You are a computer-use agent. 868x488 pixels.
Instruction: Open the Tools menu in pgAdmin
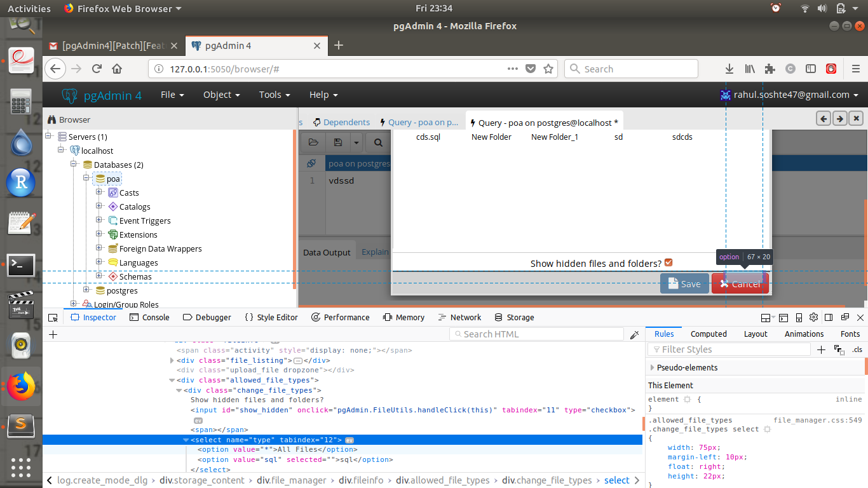274,95
